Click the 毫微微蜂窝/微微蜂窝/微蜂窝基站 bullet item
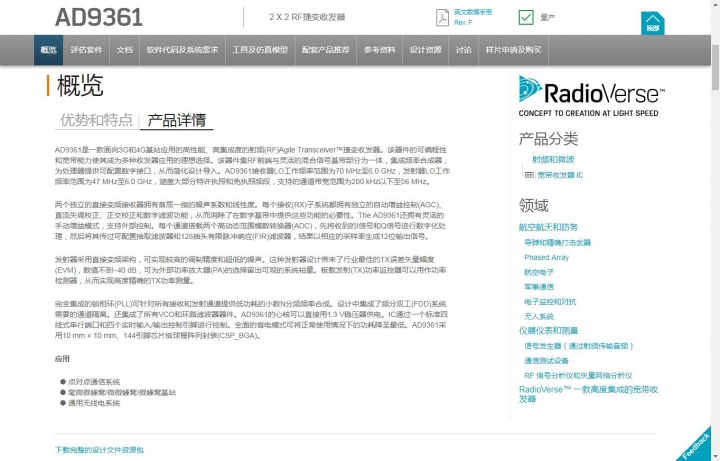The width and height of the screenshot is (720, 461). [x=122, y=392]
